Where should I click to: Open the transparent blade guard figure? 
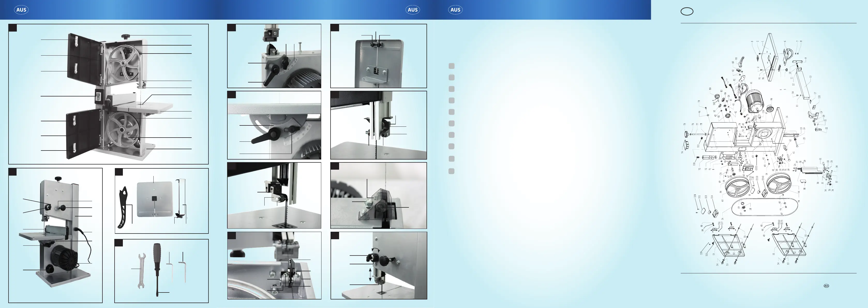click(x=379, y=196)
